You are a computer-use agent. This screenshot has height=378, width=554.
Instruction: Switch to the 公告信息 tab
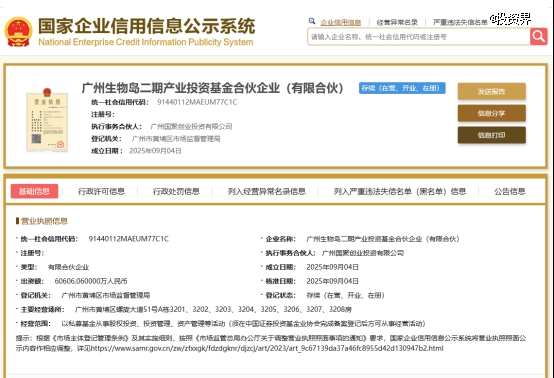tap(509, 191)
